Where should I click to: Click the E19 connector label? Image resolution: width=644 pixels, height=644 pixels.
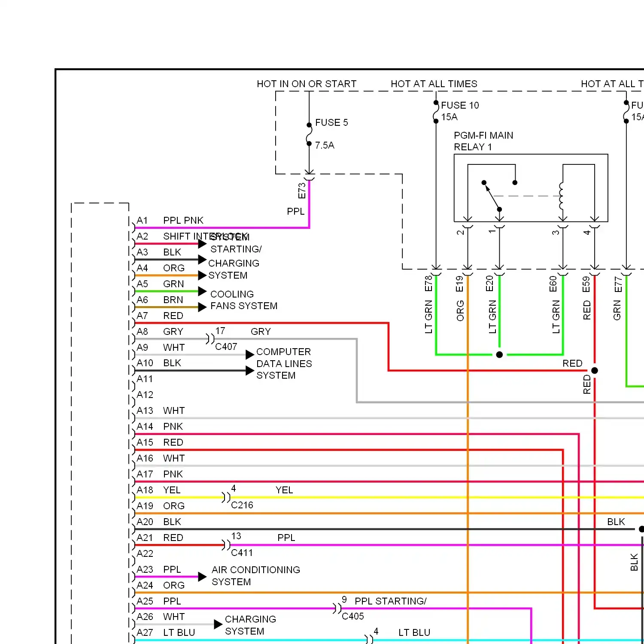pyautogui.click(x=460, y=284)
